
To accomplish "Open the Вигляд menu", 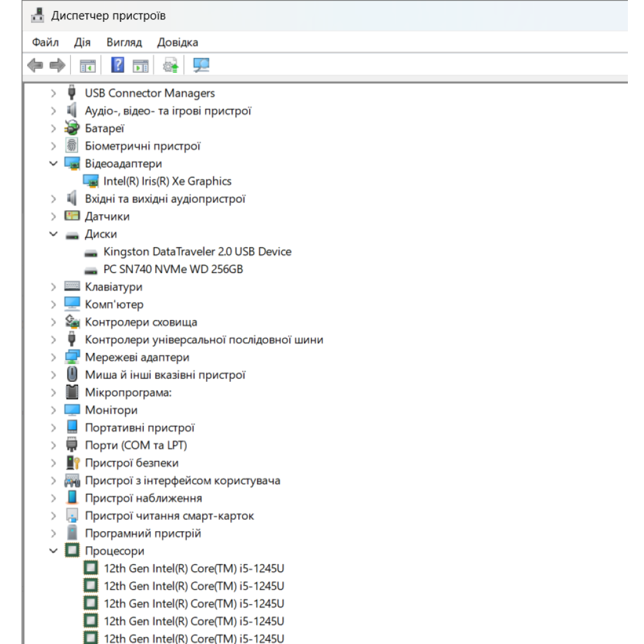I will coord(124,43).
